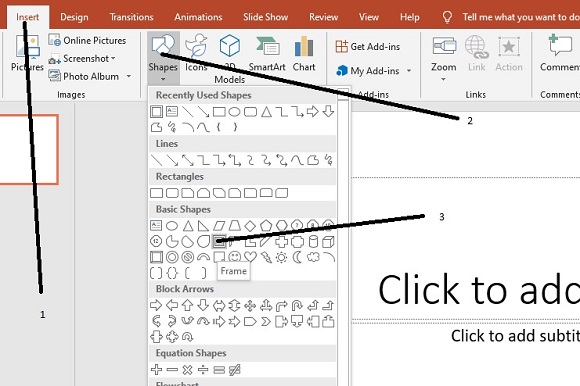Select the Striped Right Arrow
This screenshot has height=386, width=580.
[x=219, y=321]
